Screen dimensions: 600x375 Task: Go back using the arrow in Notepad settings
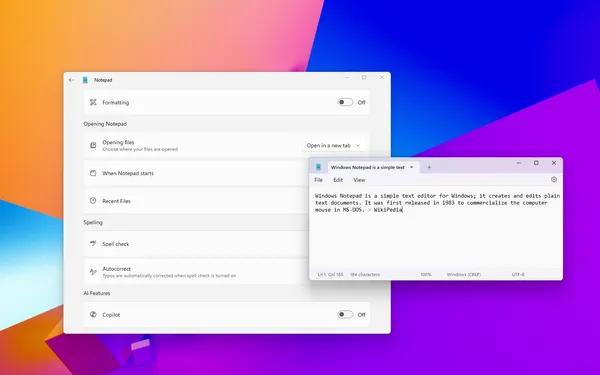[x=71, y=80]
